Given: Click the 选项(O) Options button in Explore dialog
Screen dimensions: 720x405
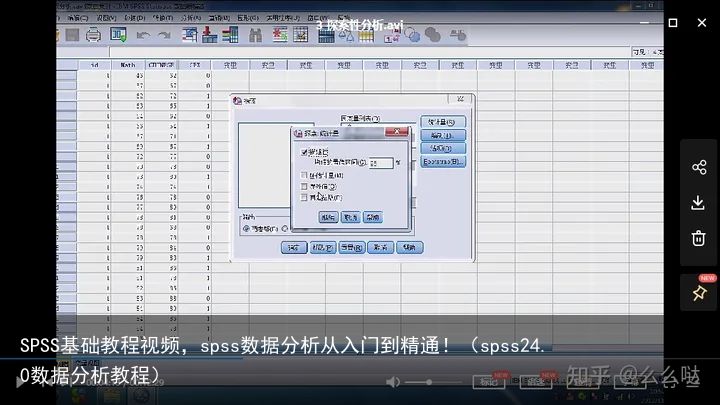Looking at the screenshot, I should point(443,148).
